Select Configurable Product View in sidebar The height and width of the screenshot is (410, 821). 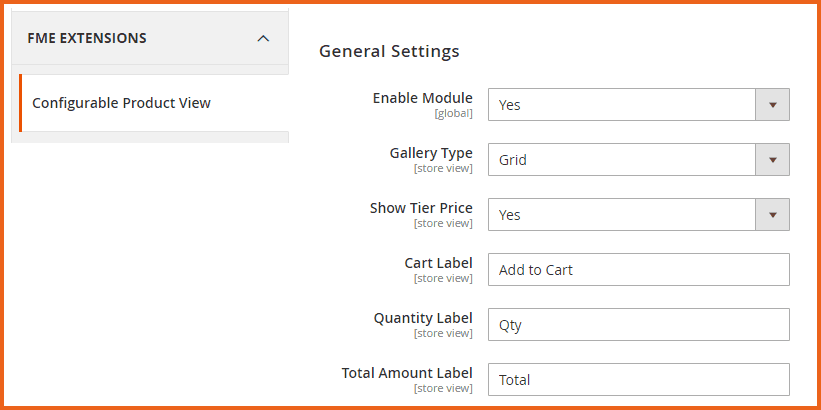pos(121,103)
